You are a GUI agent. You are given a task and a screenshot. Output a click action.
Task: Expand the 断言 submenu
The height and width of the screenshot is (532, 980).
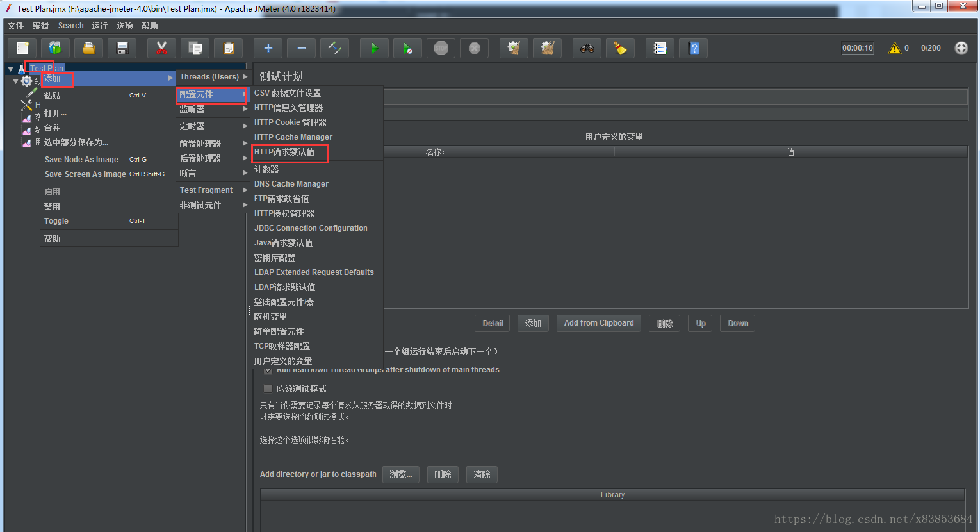click(213, 173)
